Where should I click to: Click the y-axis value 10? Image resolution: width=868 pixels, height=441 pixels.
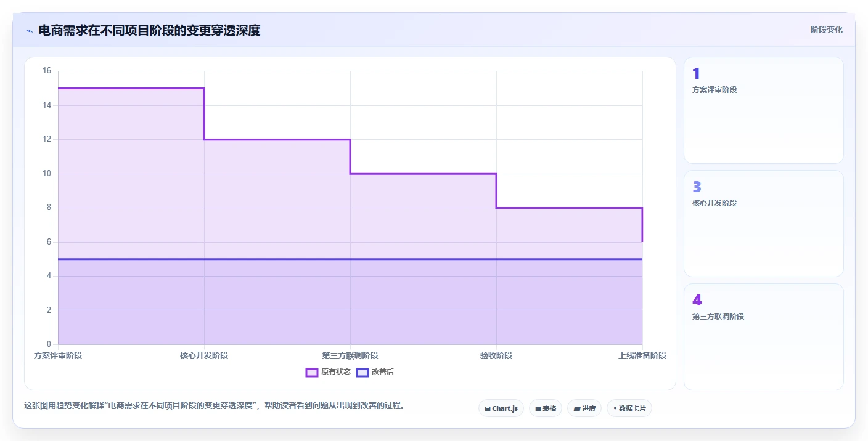[47, 174]
